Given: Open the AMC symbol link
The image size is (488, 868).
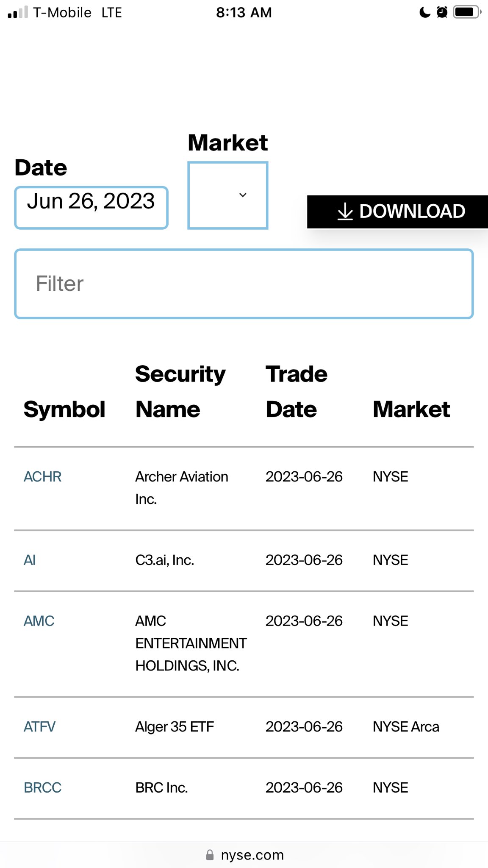Looking at the screenshot, I should (39, 621).
